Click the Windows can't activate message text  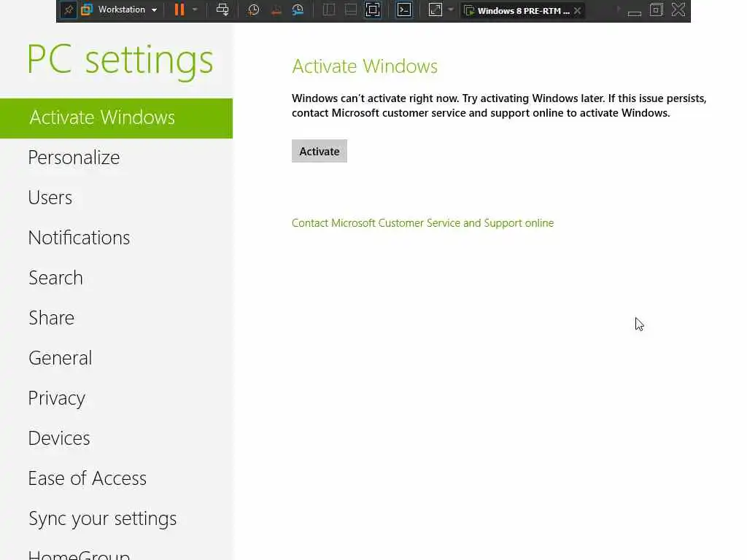click(499, 105)
